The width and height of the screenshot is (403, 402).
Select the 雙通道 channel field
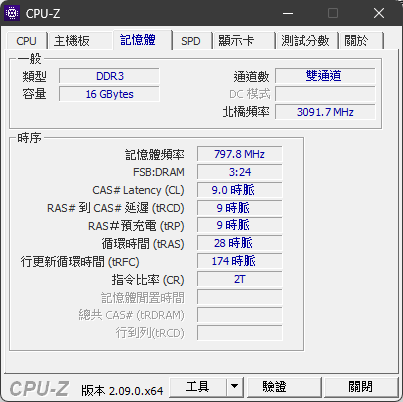(x=325, y=76)
